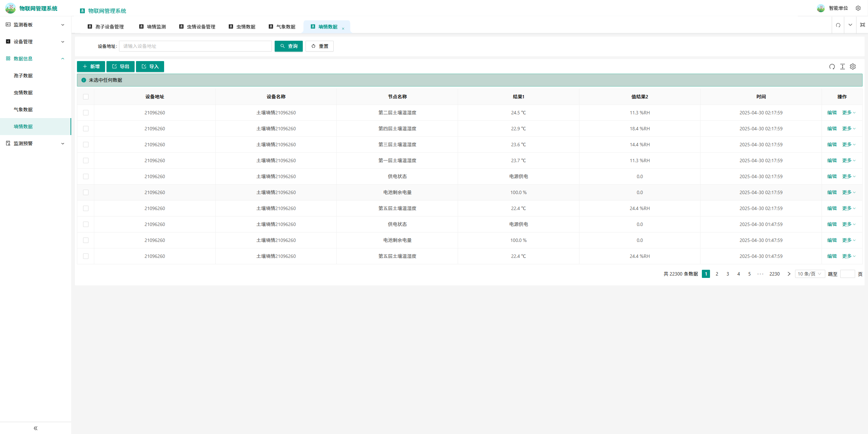Click the table refresh icon above the table
This screenshot has height=434, width=868.
point(832,67)
